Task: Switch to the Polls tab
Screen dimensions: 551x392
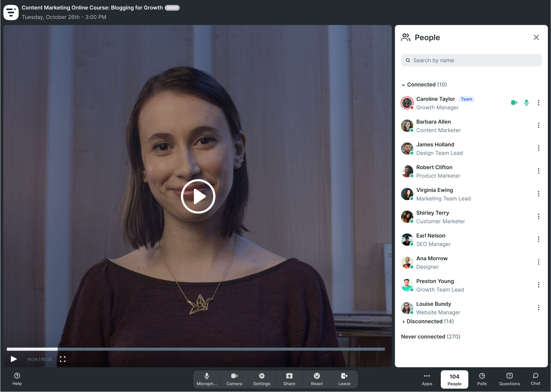Action: tap(482, 379)
